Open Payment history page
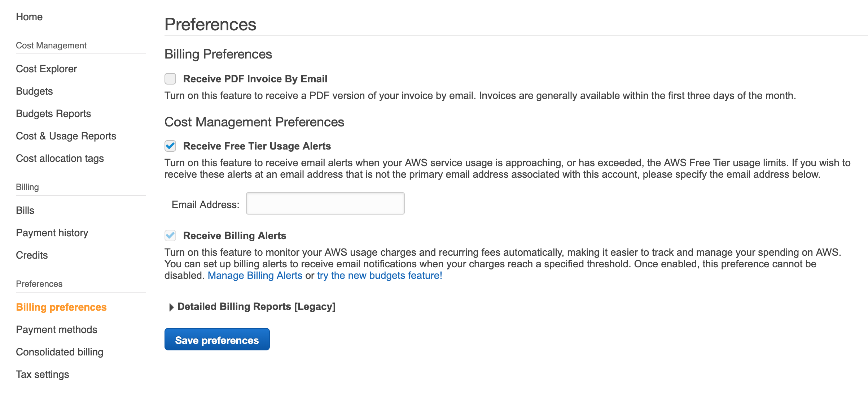Image resolution: width=868 pixels, height=393 pixels. 52,233
